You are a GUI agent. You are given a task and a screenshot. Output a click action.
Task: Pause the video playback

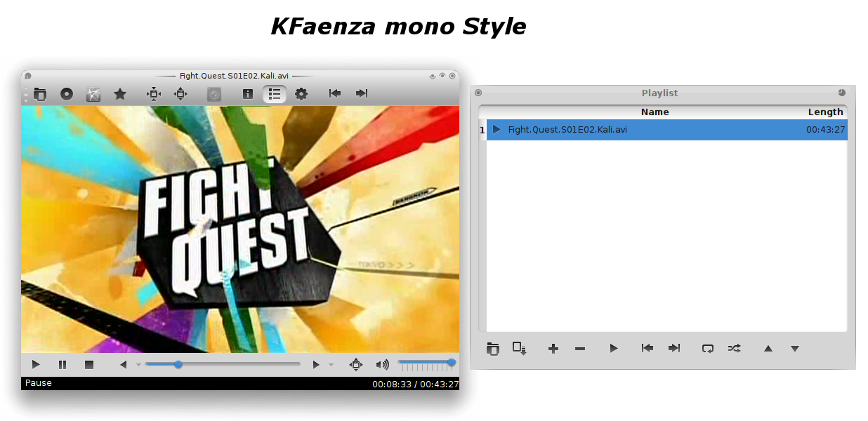[63, 365]
